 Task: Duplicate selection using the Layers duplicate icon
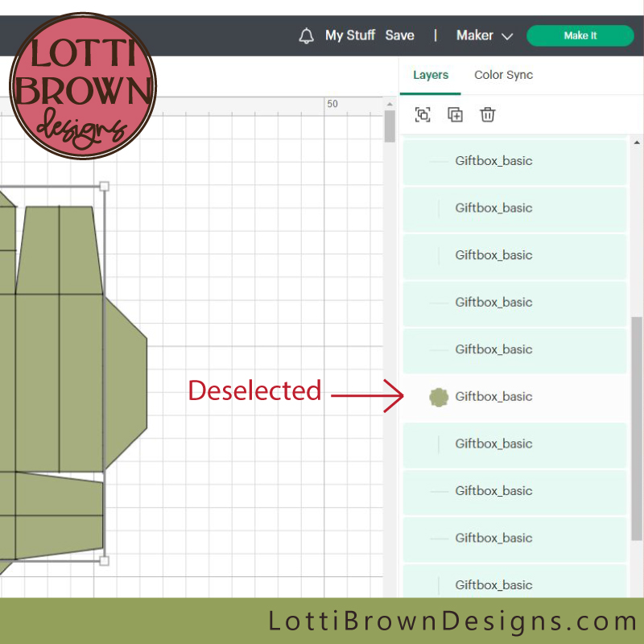455,114
